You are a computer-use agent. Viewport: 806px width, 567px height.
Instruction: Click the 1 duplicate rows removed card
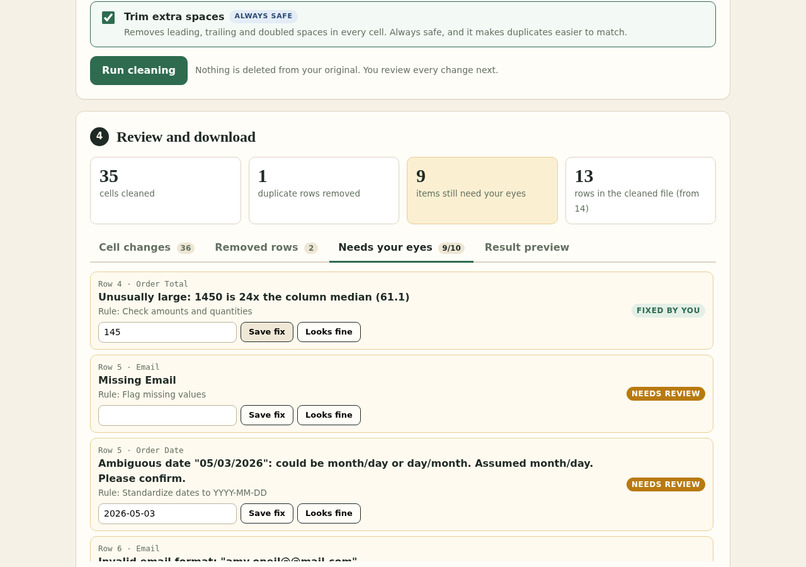pyautogui.click(x=324, y=191)
